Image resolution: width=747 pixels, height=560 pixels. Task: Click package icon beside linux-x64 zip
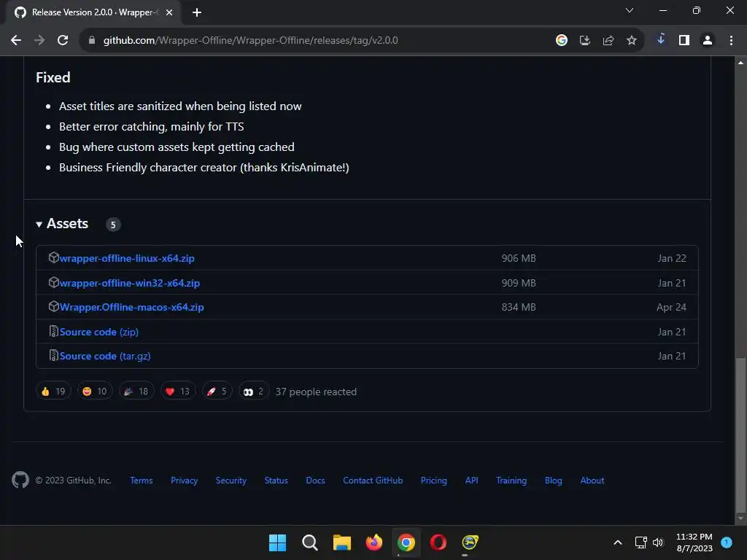(54, 257)
